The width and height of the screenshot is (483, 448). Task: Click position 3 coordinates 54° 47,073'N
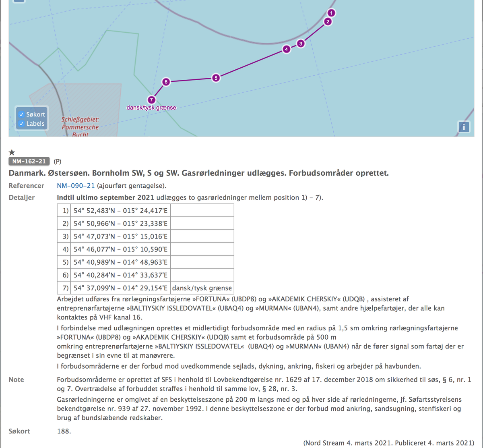(x=120, y=236)
